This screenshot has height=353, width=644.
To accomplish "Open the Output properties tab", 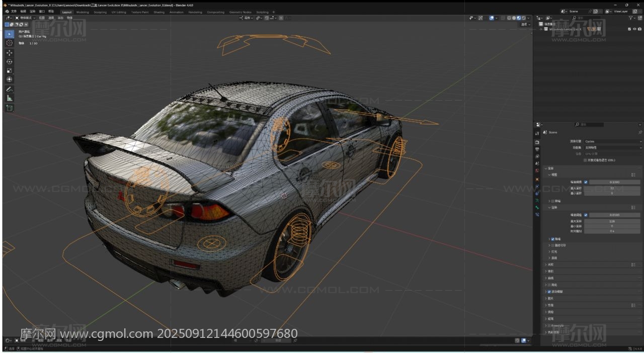I will click(537, 149).
